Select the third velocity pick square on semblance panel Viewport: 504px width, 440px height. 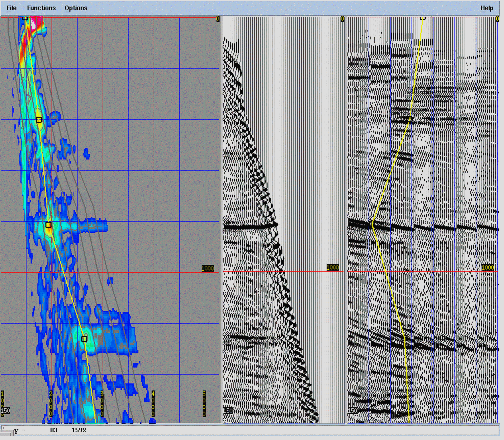coord(48,225)
